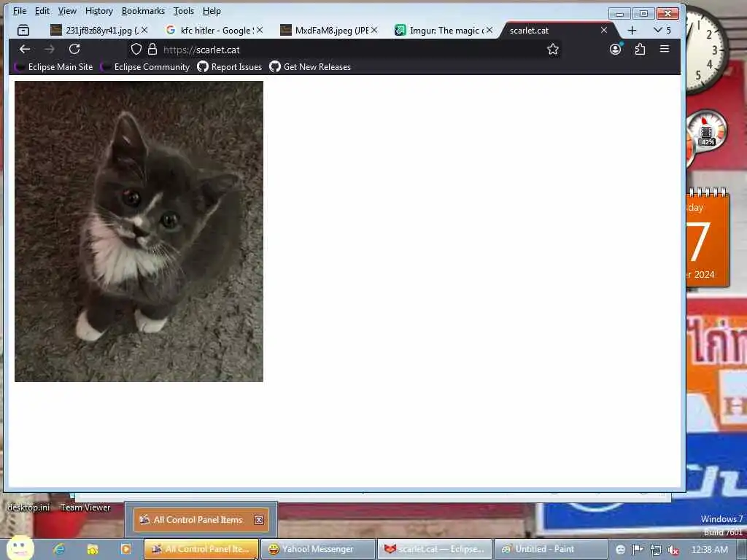
Task: Go back using the back arrow
Action: (25, 49)
